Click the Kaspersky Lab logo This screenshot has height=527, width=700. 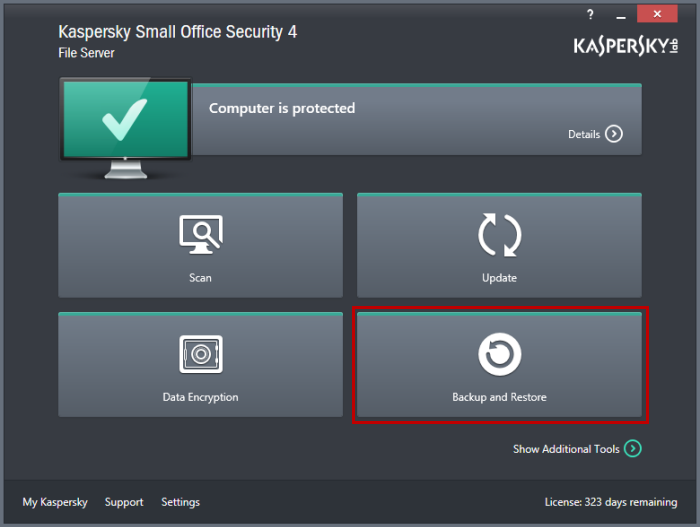pyautogui.click(x=626, y=46)
